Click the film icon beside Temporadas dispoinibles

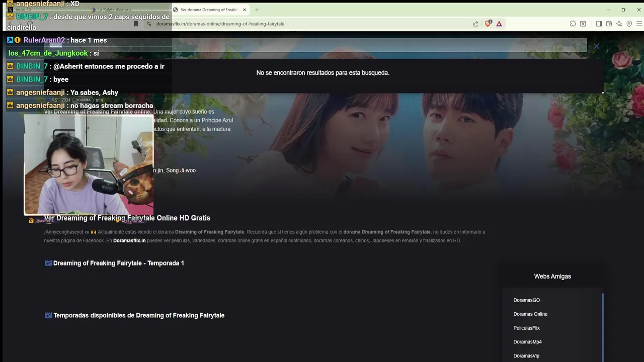48,315
